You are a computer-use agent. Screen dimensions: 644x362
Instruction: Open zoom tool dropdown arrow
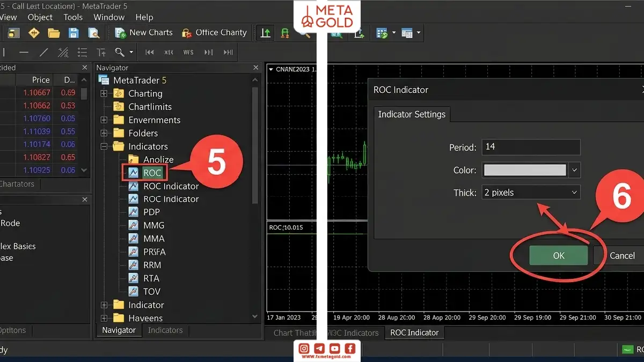tap(131, 53)
